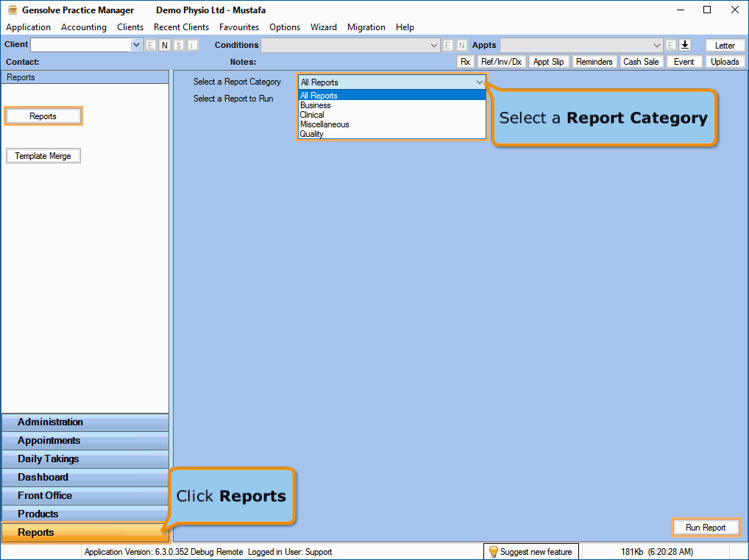Open the Reports navigation section at bottom
Image resolution: width=749 pixels, height=560 pixels.
pyautogui.click(x=85, y=533)
